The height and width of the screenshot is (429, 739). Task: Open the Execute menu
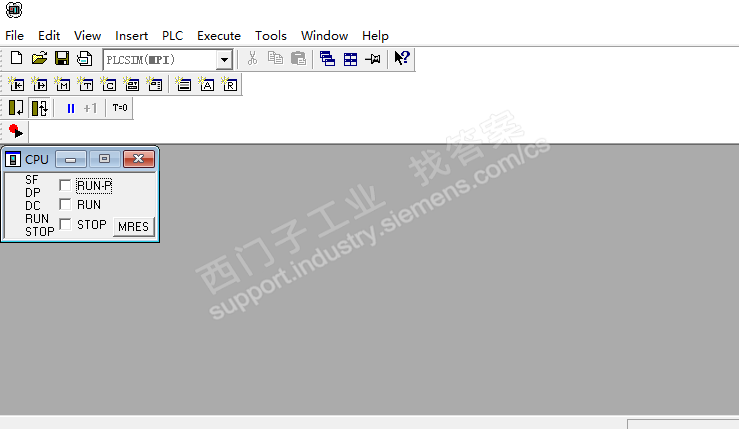point(219,36)
